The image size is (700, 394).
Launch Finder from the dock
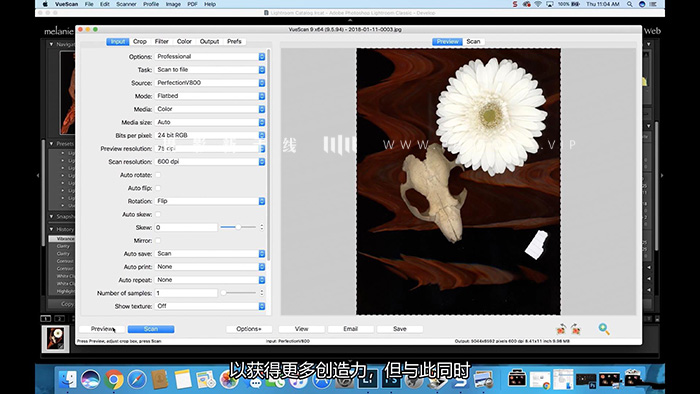(x=68, y=380)
